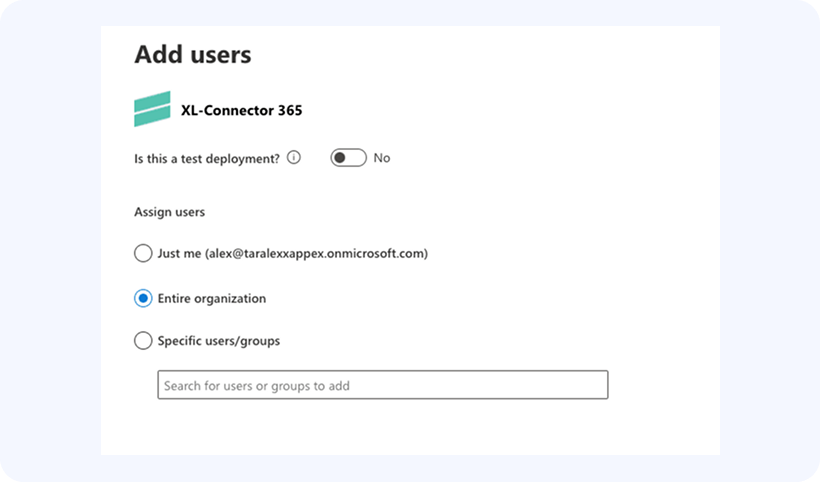This screenshot has height=482, width=820.
Task: Click the "Add users" heading
Action: point(193,54)
